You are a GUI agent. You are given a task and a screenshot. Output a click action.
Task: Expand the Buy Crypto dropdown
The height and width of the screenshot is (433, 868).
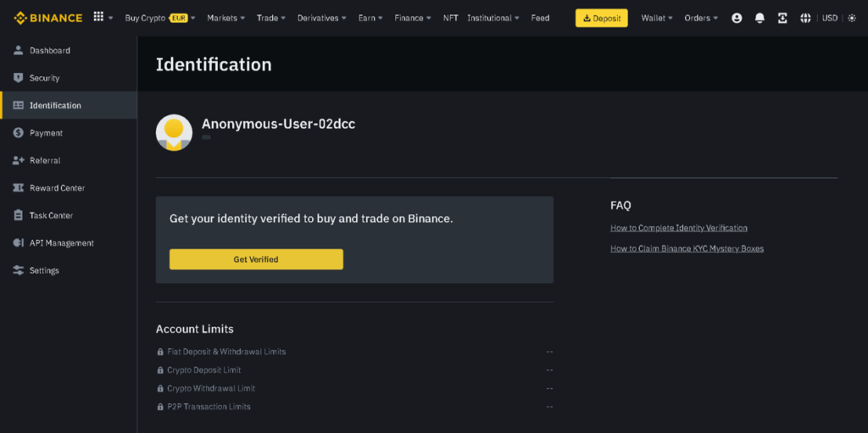point(160,18)
